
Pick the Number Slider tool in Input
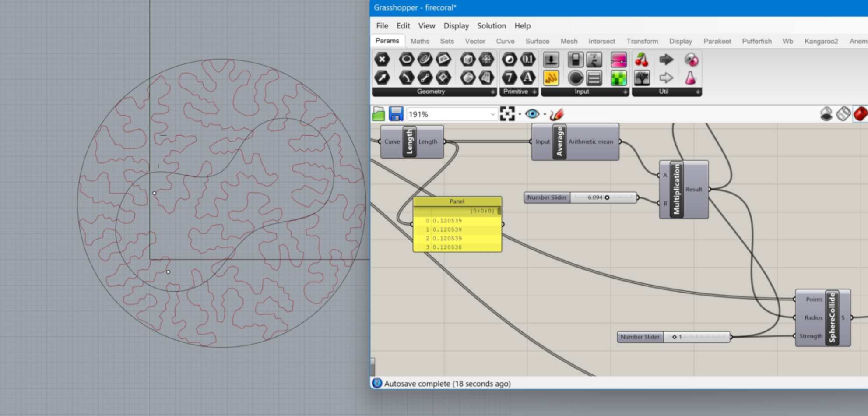pyautogui.click(x=551, y=59)
